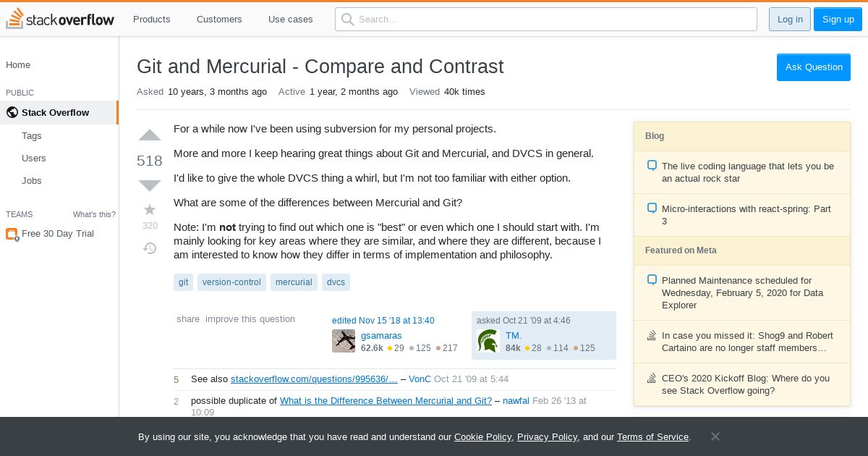The height and width of the screenshot is (456, 868).
Task: Open the edited Nov 15 '18 revision link
Action: click(x=383, y=321)
